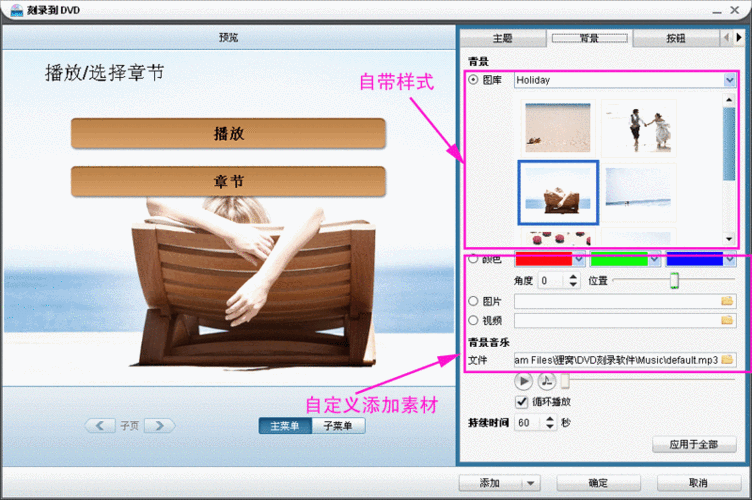752x500 pixels.
Task: Go to previous sub-page arrow
Action: (x=100, y=426)
